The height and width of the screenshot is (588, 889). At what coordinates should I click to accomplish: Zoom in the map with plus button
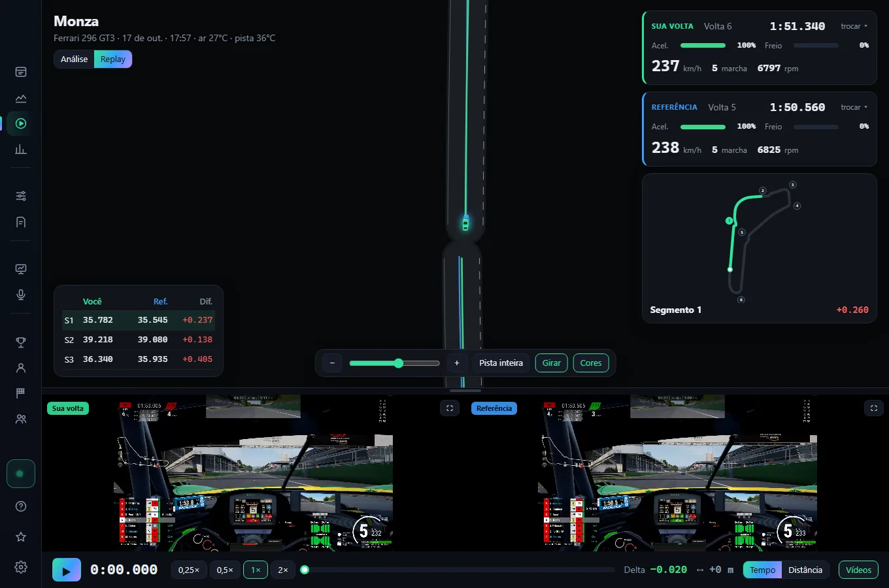[x=457, y=363]
